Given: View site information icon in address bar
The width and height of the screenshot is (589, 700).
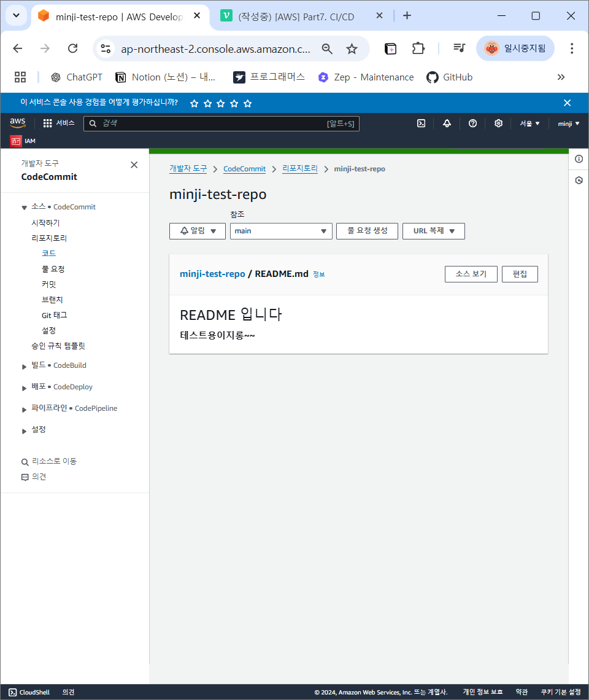Looking at the screenshot, I should click(x=106, y=49).
